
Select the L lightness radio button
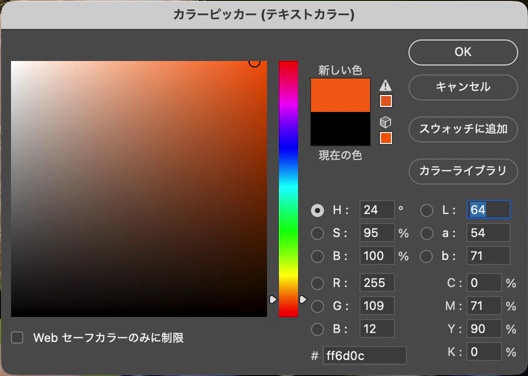click(427, 211)
